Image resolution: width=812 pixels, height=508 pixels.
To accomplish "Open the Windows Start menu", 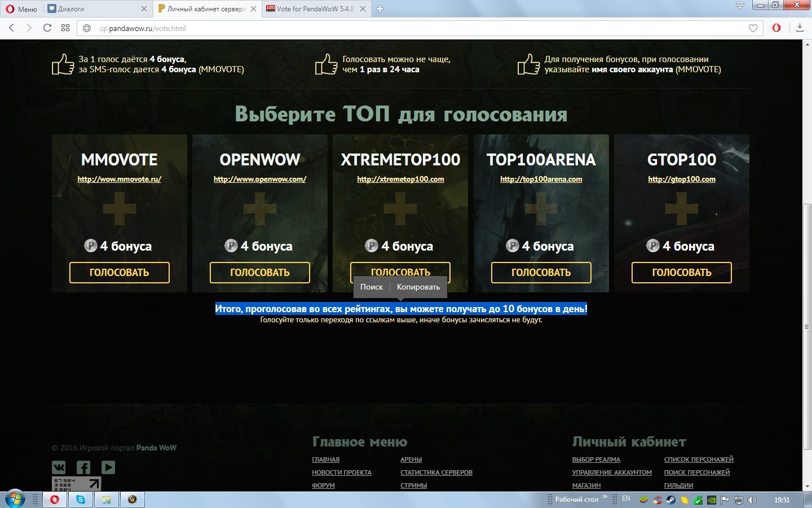I will pyautogui.click(x=15, y=500).
